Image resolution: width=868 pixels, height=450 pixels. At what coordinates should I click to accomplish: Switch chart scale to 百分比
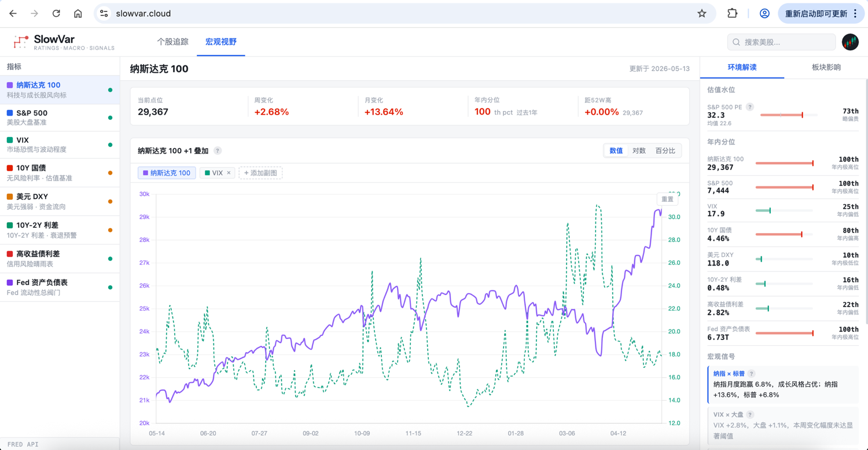click(665, 151)
